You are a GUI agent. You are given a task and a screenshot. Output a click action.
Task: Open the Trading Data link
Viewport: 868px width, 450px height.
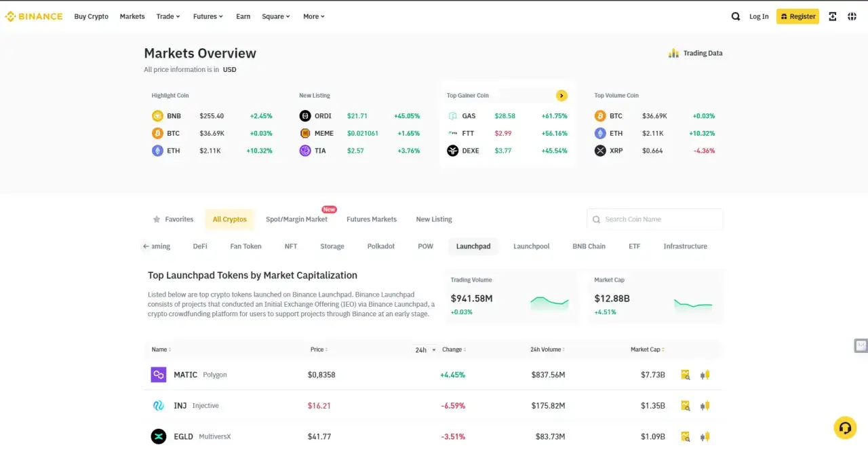tap(696, 53)
